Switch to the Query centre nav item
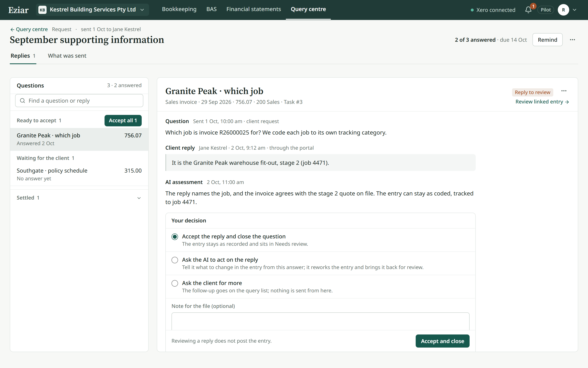The image size is (588, 368). pyautogui.click(x=308, y=9)
